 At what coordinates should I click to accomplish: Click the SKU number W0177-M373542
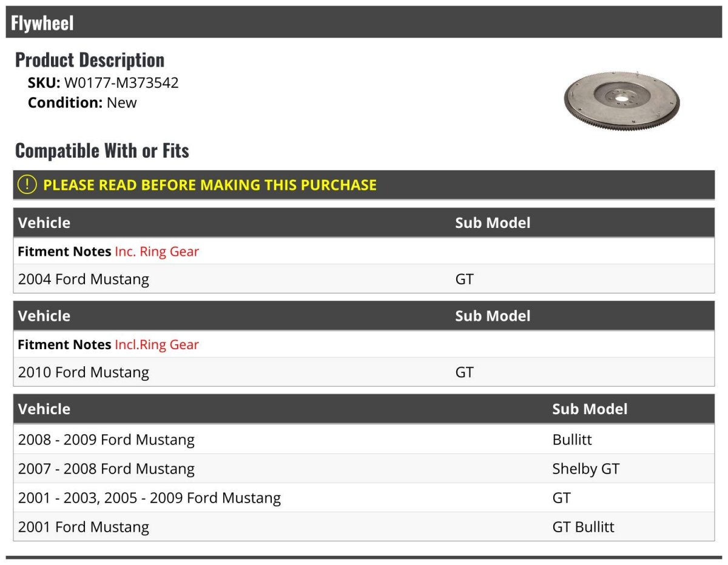121,83
